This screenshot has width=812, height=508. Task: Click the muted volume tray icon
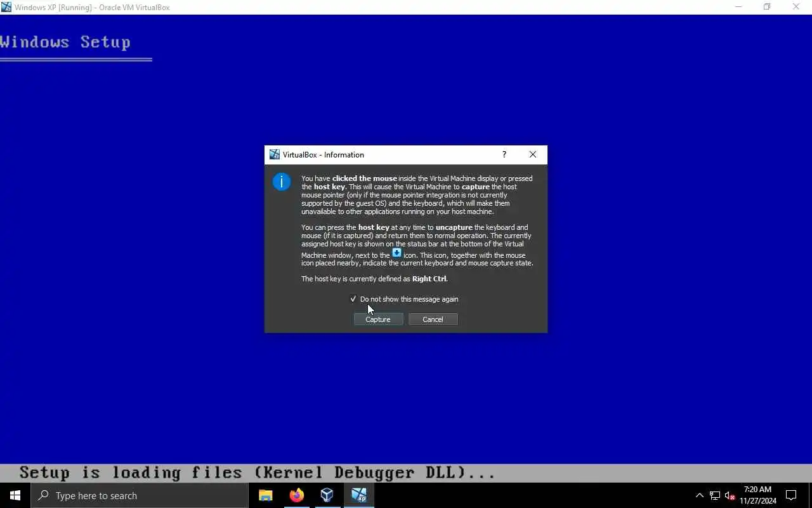[x=730, y=495]
